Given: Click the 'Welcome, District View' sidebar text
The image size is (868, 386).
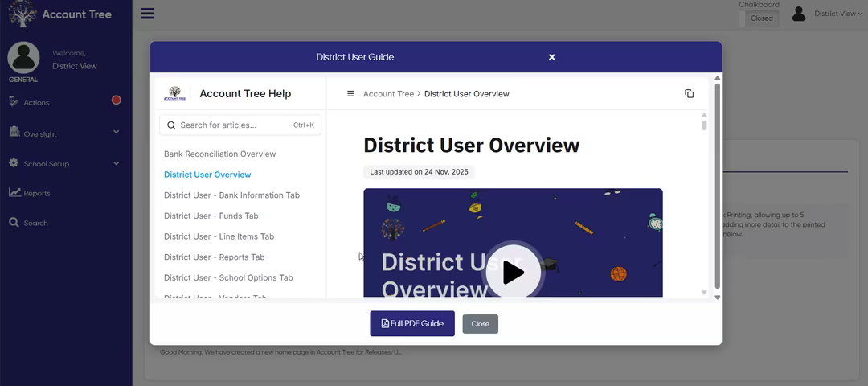Looking at the screenshot, I should coord(75,60).
